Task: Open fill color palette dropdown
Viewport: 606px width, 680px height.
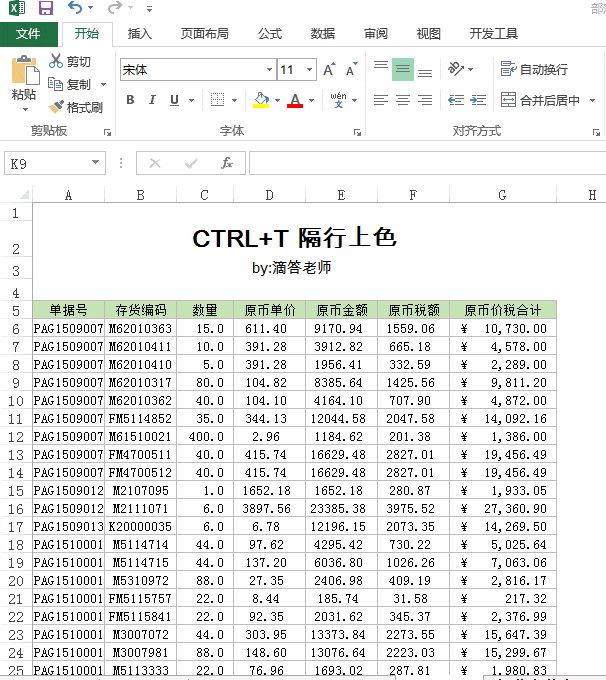Action: click(278, 101)
